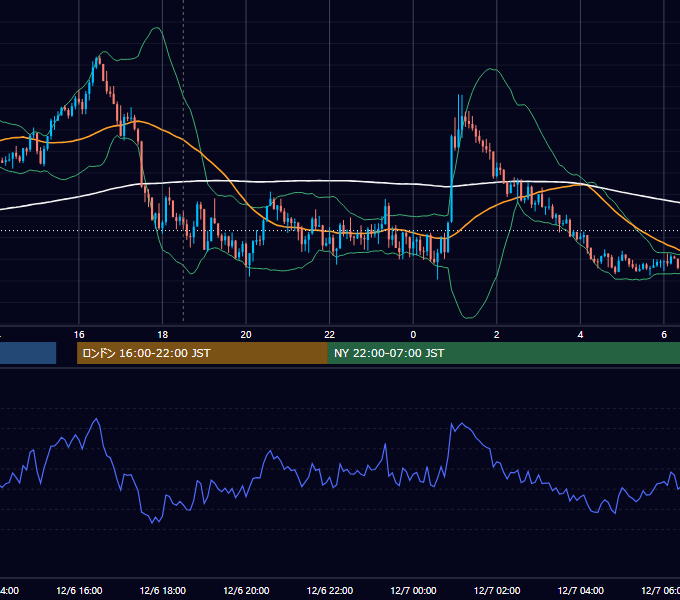Click the '16' hour label on price chart axis
This screenshot has width=680, height=600.
(79, 335)
